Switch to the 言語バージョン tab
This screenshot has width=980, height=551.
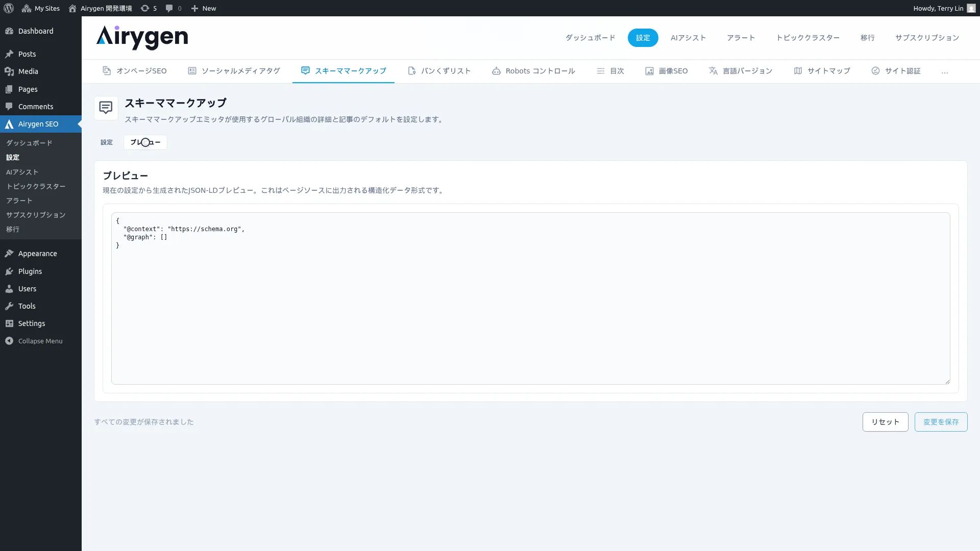[741, 71]
